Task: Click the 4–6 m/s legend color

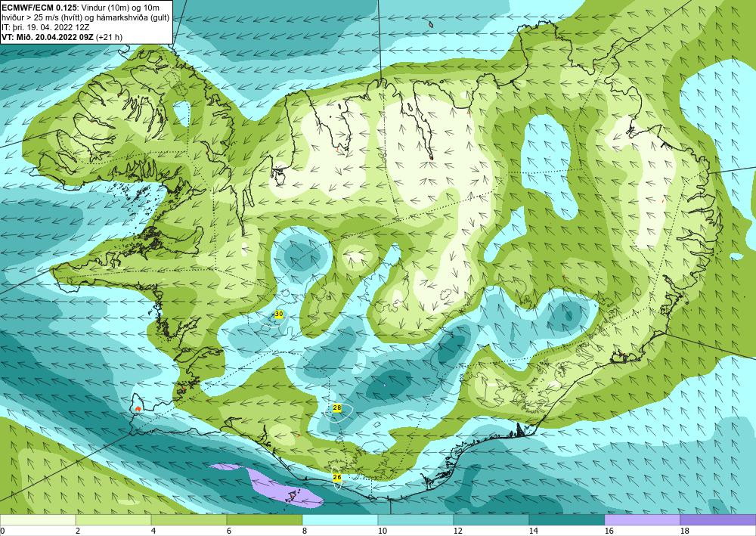Action: pyautogui.click(x=189, y=519)
